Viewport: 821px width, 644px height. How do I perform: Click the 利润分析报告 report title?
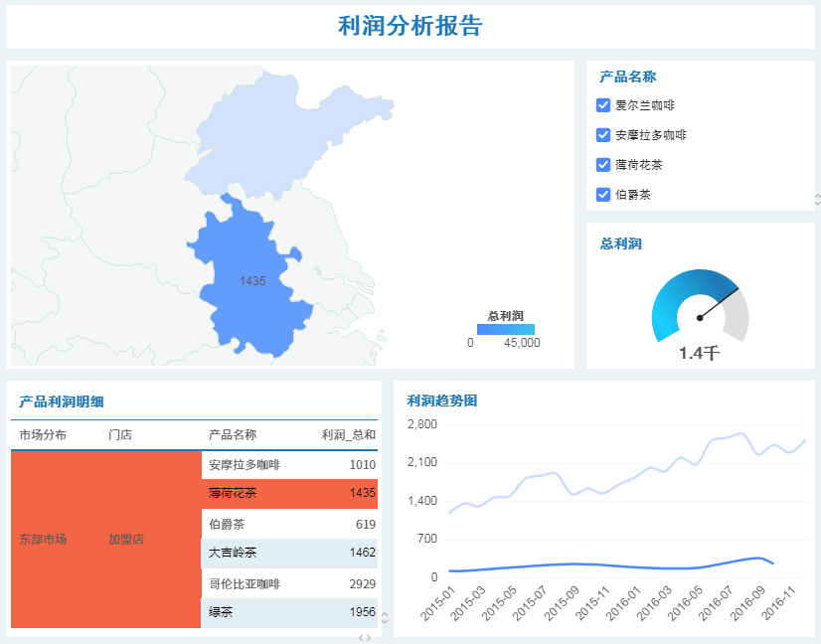(410, 27)
